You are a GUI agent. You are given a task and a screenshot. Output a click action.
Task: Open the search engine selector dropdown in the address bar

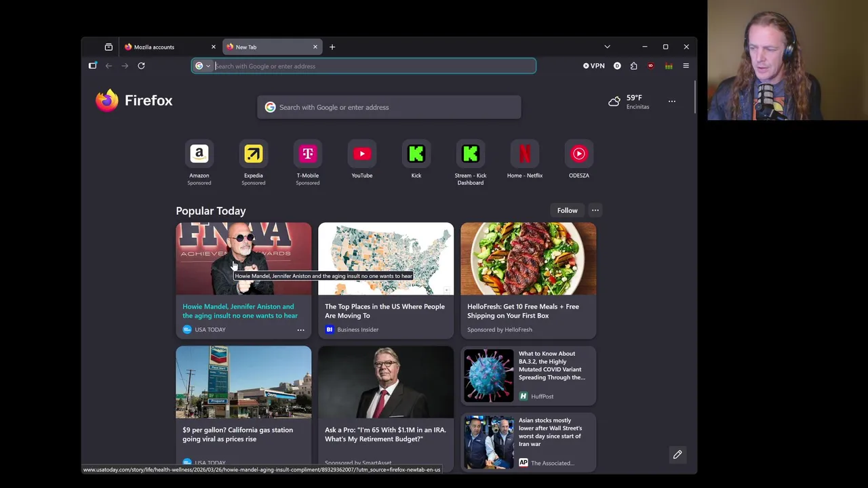click(203, 66)
